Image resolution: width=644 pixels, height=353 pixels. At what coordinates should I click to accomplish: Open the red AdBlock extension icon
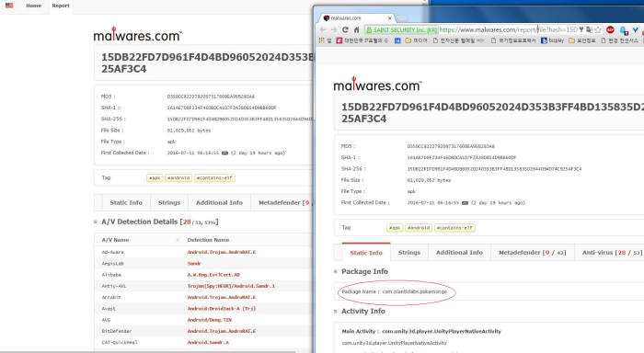pos(610,29)
